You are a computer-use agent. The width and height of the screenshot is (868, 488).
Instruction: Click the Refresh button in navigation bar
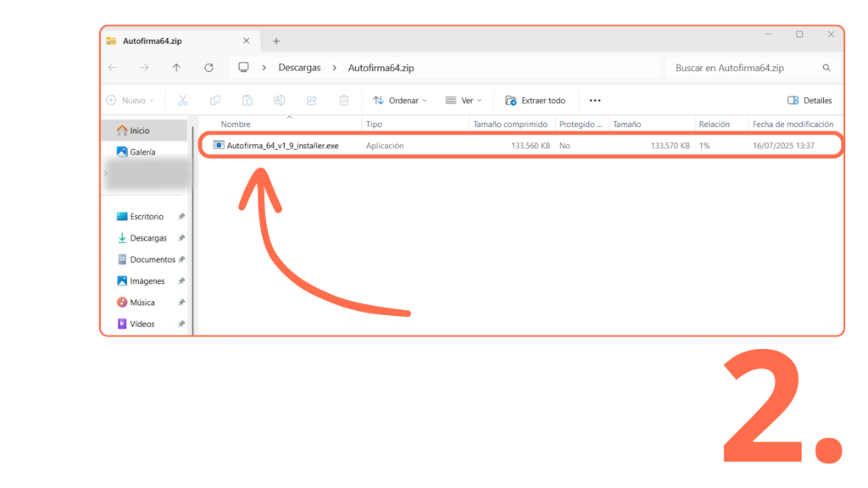point(209,68)
